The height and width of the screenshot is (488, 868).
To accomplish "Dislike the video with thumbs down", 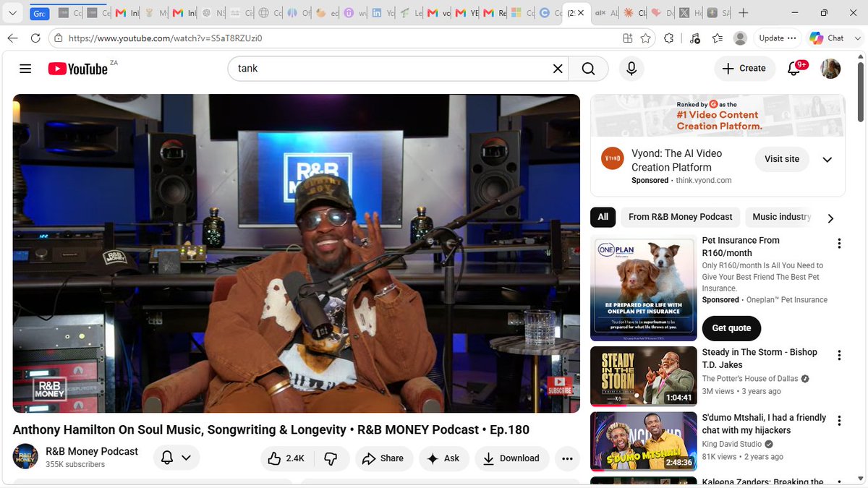I will tap(331, 458).
